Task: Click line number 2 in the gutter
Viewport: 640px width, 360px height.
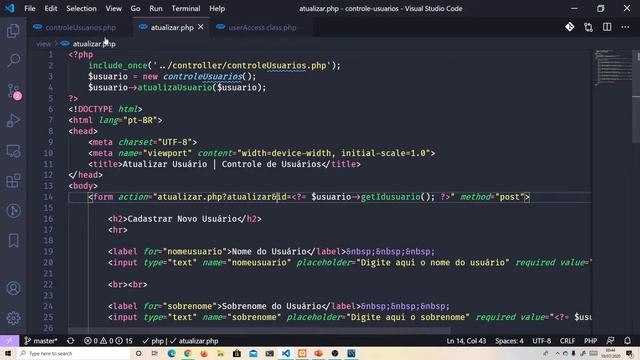Action: click(50, 65)
